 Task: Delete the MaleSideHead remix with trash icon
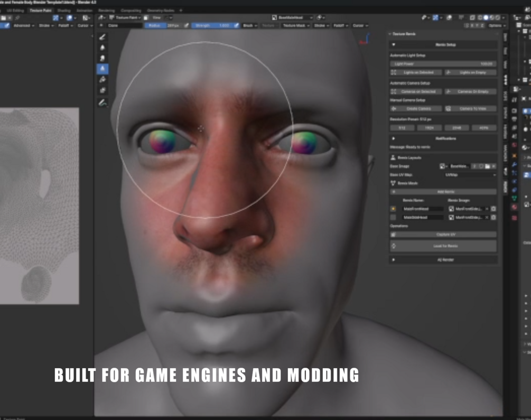[493, 218]
